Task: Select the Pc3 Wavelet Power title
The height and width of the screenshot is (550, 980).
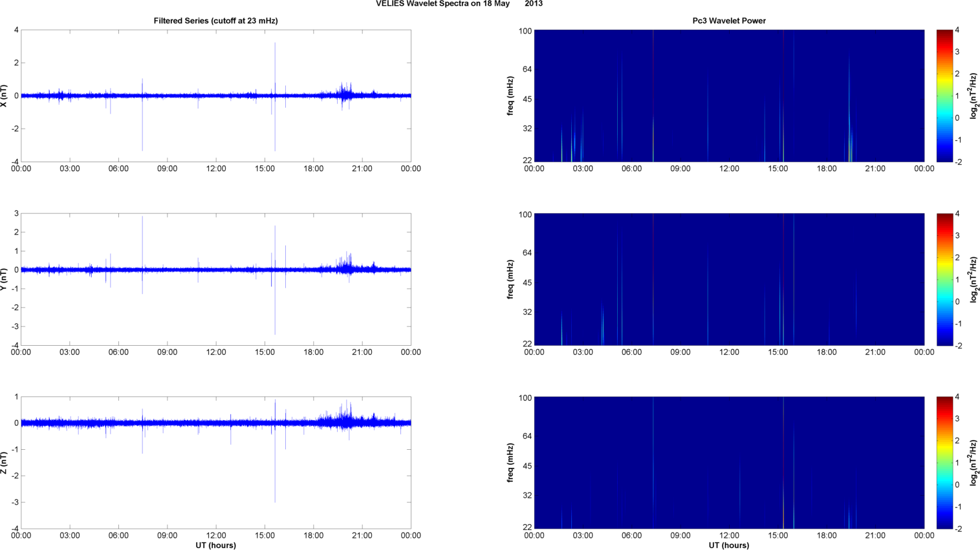Action: [x=729, y=21]
